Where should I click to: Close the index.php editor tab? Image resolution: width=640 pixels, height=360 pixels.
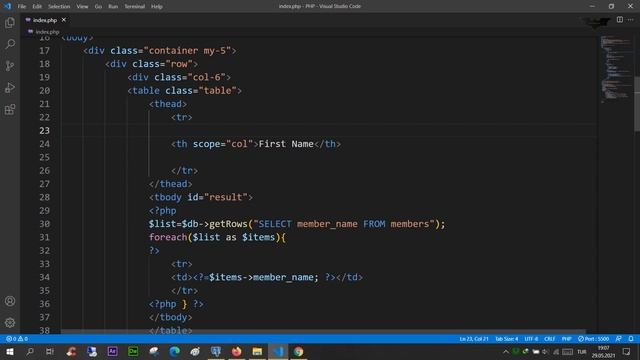(x=64, y=20)
